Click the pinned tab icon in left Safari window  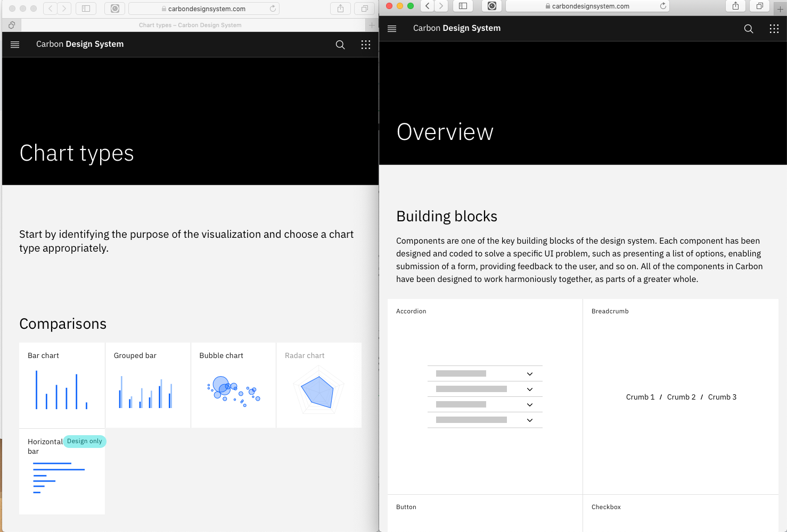pyautogui.click(x=12, y=25)
